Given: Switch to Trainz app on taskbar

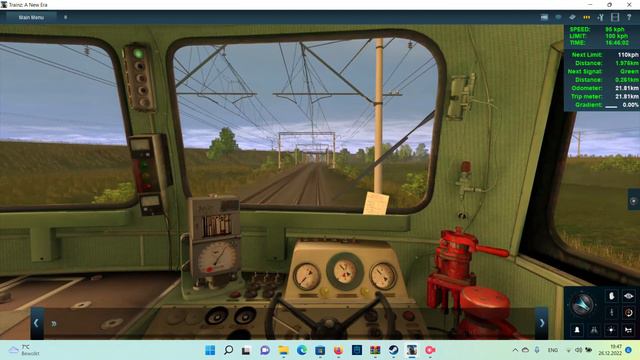Looking at the screenshot, I should click(x=411, y=350).
